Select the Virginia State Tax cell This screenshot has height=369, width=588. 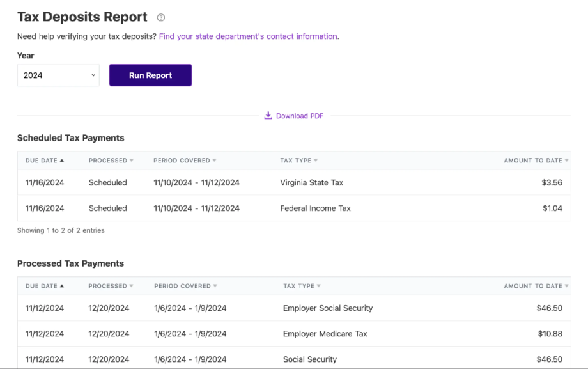point(312,182)
